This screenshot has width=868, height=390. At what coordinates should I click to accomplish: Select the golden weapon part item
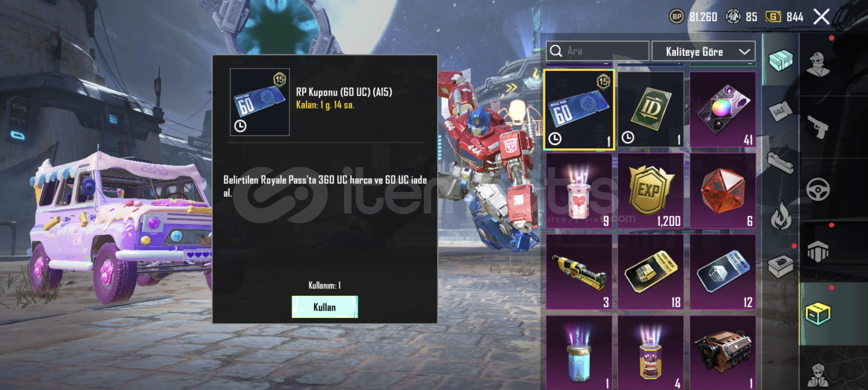click(x=579, y=272)
